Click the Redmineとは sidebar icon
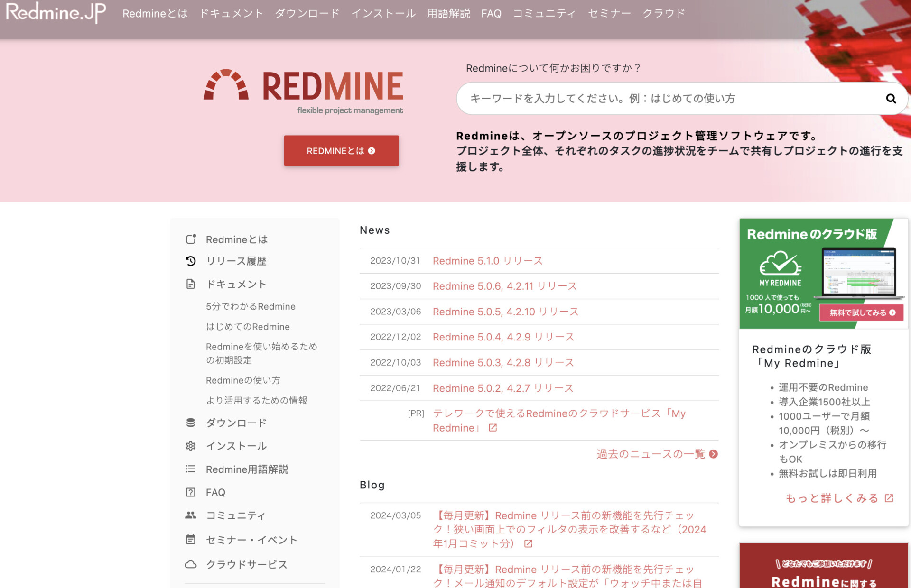 (191, 239)
